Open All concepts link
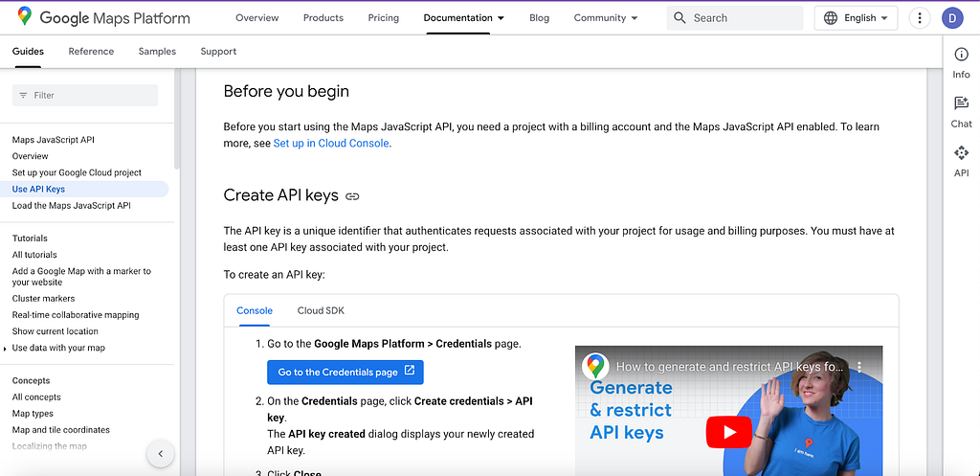 pos(36,397)
